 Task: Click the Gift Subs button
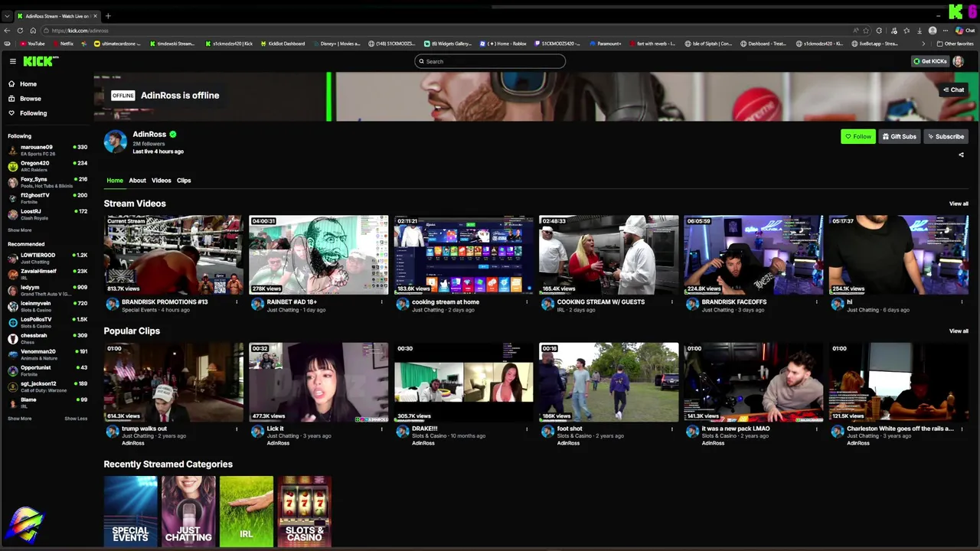pos(899,136)
